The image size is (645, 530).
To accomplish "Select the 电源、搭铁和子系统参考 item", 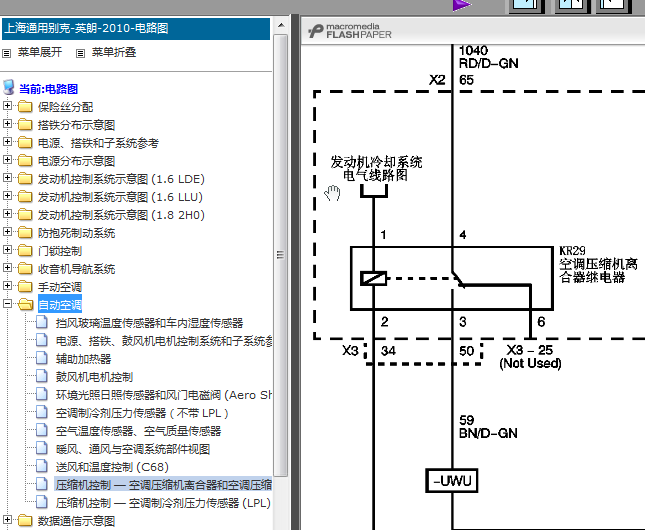I will click(x=98, y=143).
